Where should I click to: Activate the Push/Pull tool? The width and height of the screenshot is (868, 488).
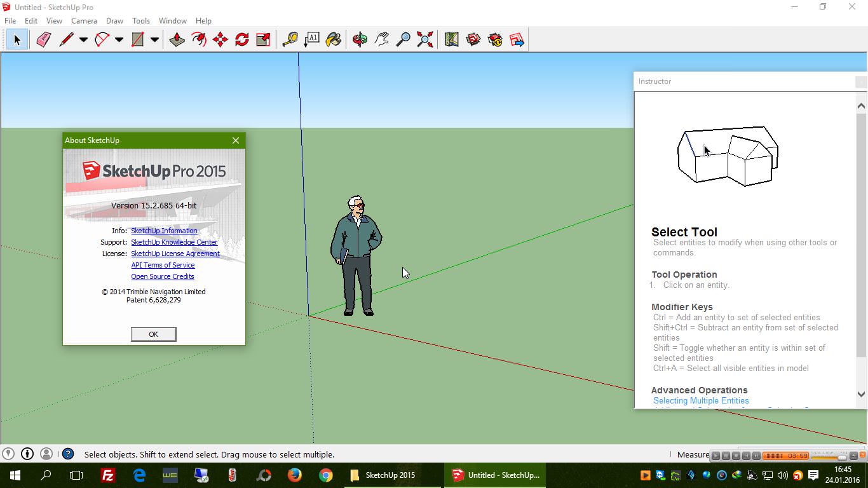click(x=177, y=39)
